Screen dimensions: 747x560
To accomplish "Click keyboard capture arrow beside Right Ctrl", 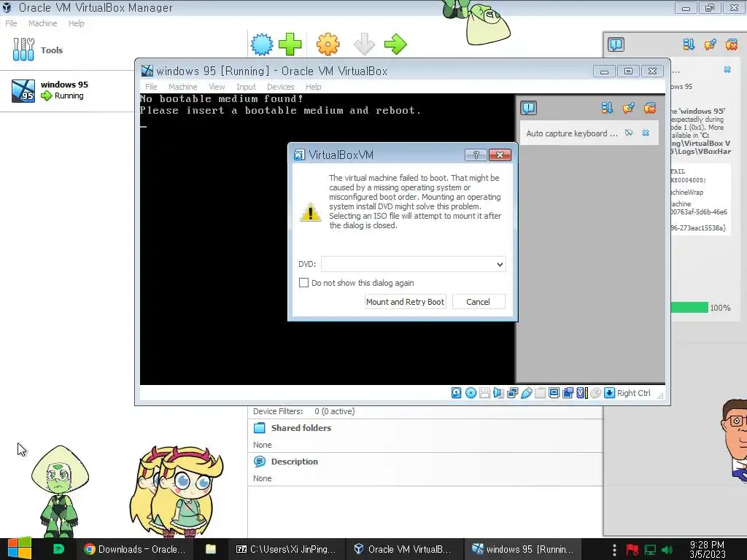I will [609, 393].
